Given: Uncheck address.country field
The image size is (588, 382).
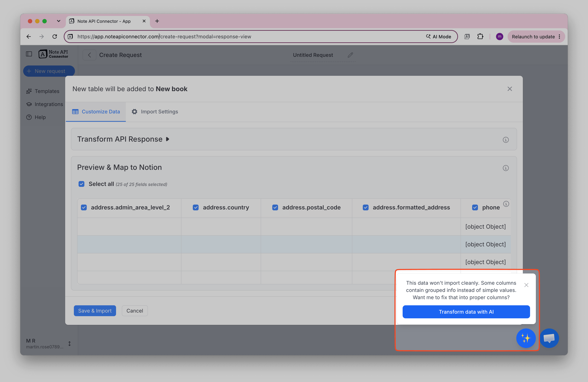Looking at the screenshot, I should pyautogui.click(x=196, y=207).
